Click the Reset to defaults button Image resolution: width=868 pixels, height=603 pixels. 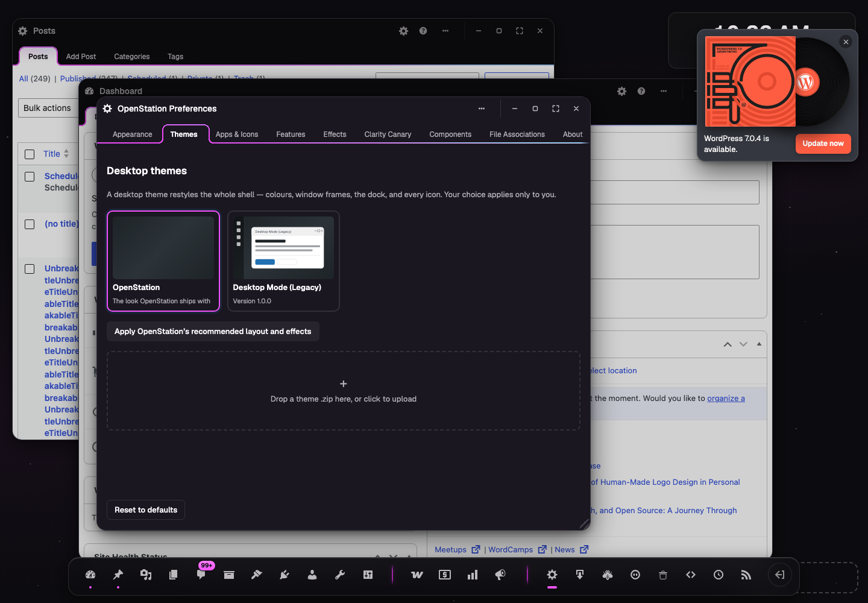click(146, 510)
